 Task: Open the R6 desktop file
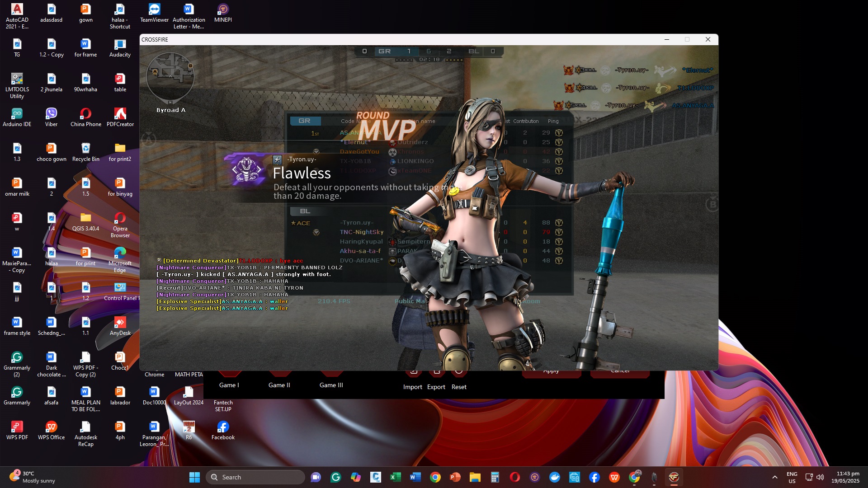[189, 430]
